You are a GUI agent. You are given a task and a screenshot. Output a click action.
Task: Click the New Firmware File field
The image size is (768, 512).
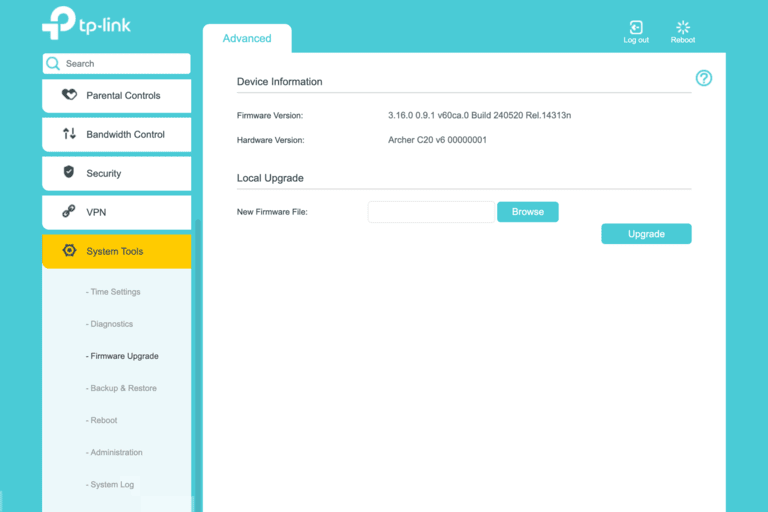tap(431, 212)
